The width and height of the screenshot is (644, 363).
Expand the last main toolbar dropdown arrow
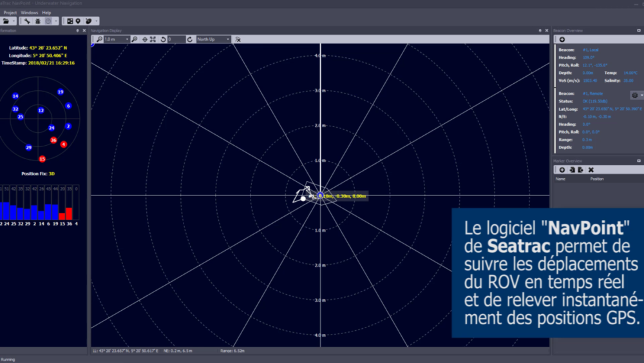96,21
